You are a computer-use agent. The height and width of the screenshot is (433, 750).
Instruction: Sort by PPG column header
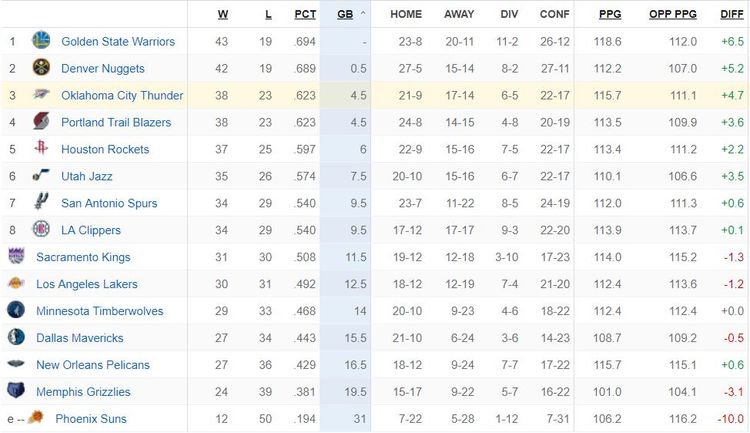(609, 14)
